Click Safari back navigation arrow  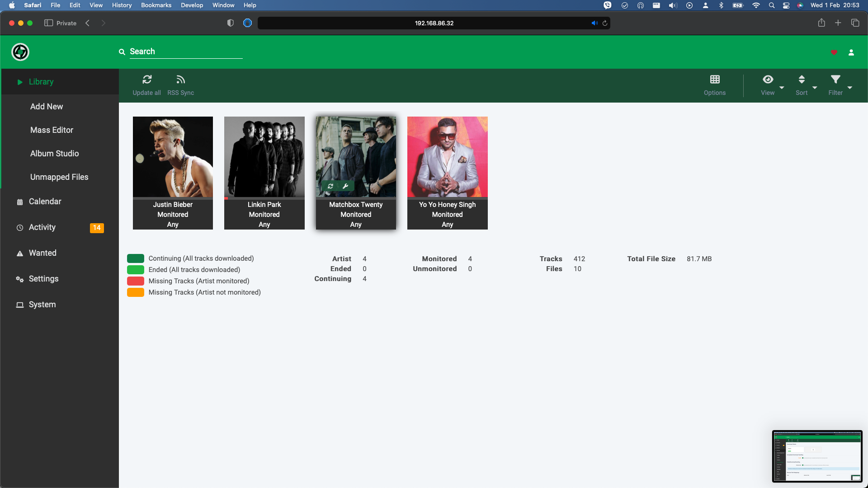click(88, 23)
